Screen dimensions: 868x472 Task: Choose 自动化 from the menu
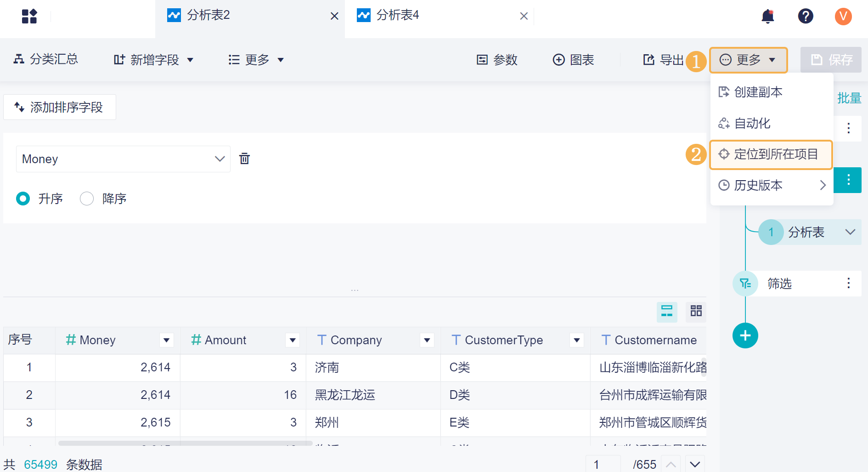(772, 123)
